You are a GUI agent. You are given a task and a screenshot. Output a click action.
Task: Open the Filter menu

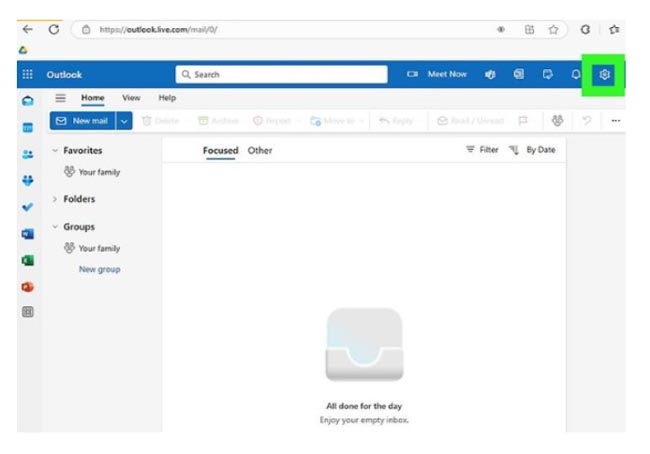(482, 151)
